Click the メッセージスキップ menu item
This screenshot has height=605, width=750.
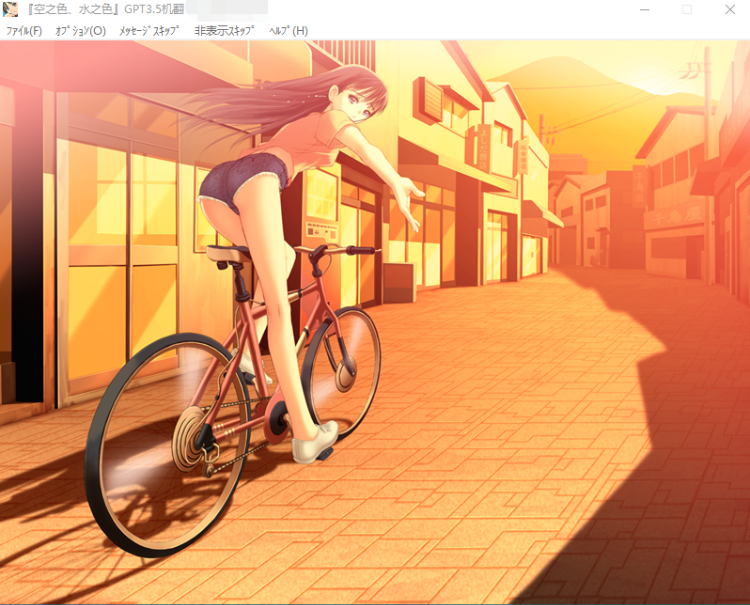(149, 31)
